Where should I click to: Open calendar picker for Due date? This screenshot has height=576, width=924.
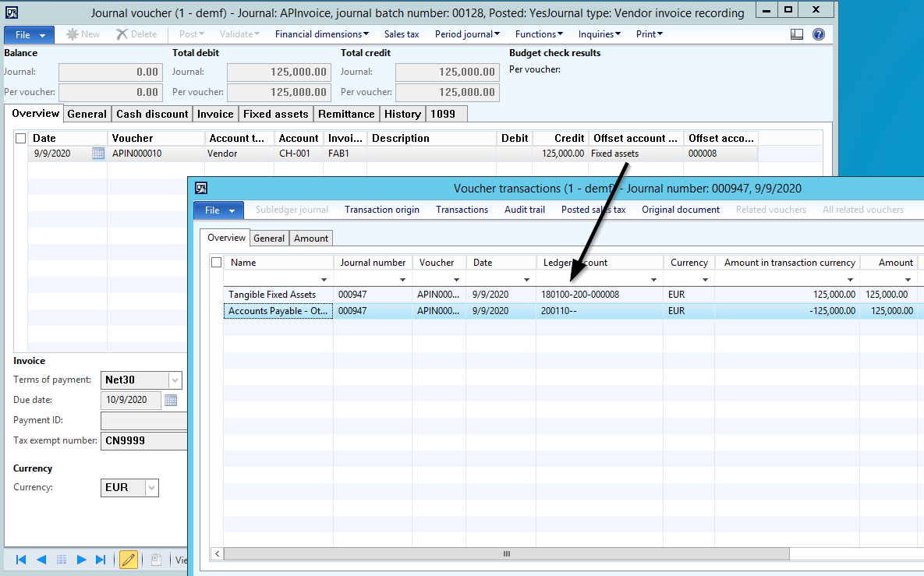tap(171, 401)
